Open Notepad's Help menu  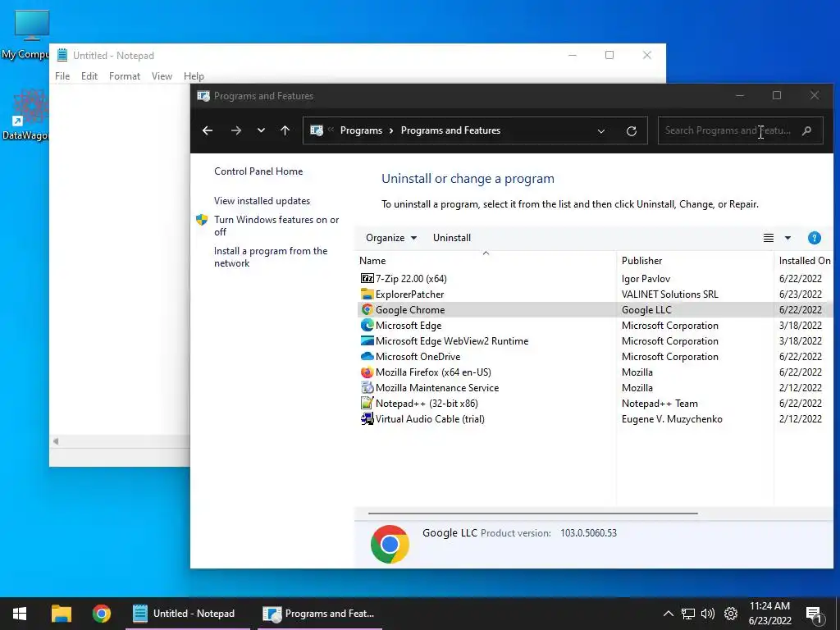point(194,76)
